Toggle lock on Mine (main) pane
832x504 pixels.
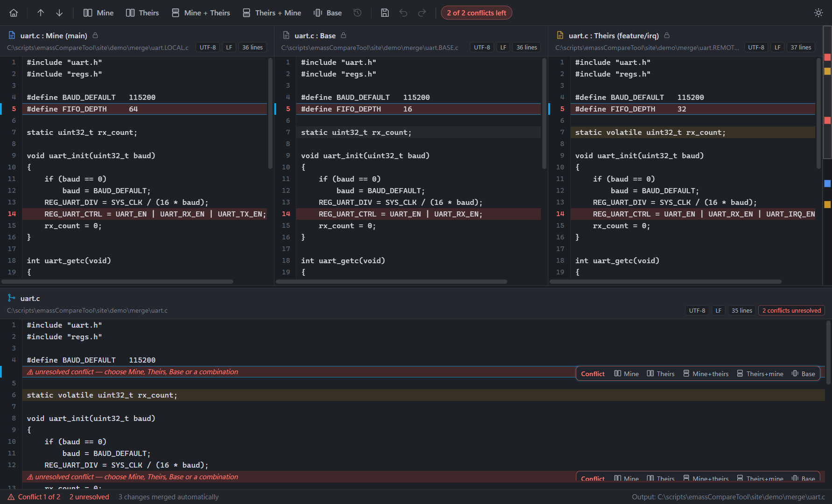(95, 35)
